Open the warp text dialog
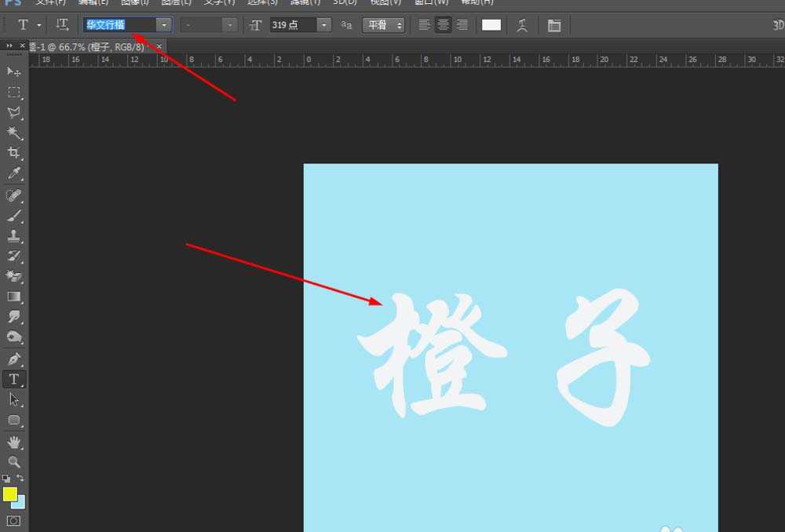The height and width of the screenshot is (532, 785). (x=523, y=25)
